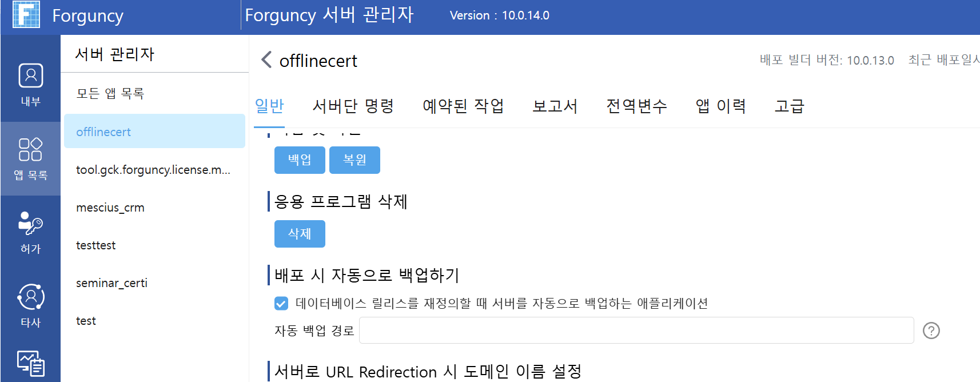Go back using the arrow beside offlinecert
Viewport: 980px width, 382px height.
(x=266, y=59)
